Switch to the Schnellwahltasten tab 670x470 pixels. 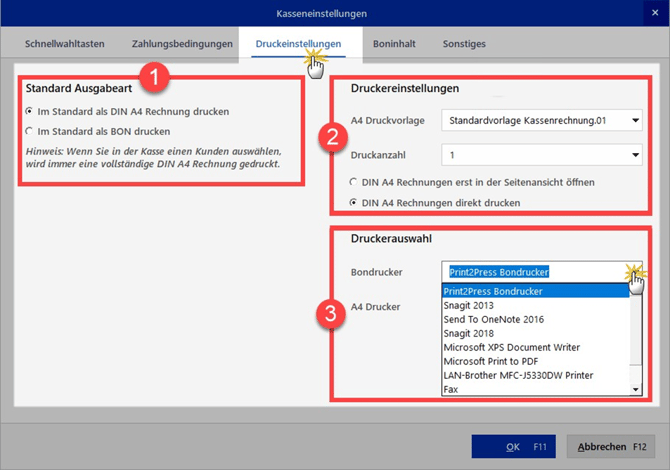coord(62,44)
